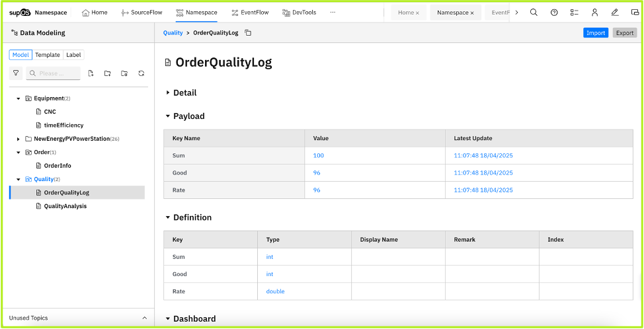Select the QualityAnalysis tree item
This screenshot has width=644, height=329.
pos(65,206)
